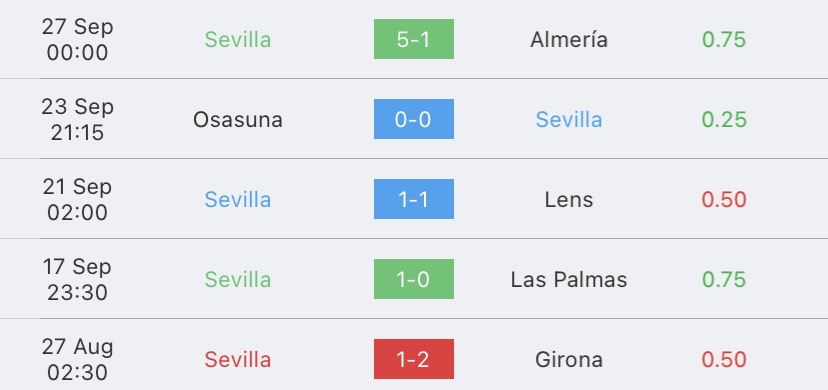Click green Sevilla in the Almería match row
This screenshot has width=828, height=390.
pyautogui.click(x=238, y=40)
